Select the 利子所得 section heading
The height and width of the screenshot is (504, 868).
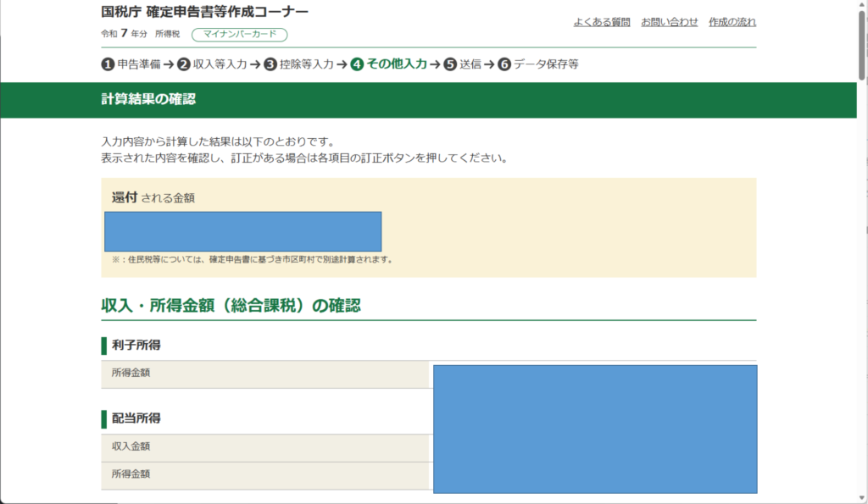tap(136, 345)
